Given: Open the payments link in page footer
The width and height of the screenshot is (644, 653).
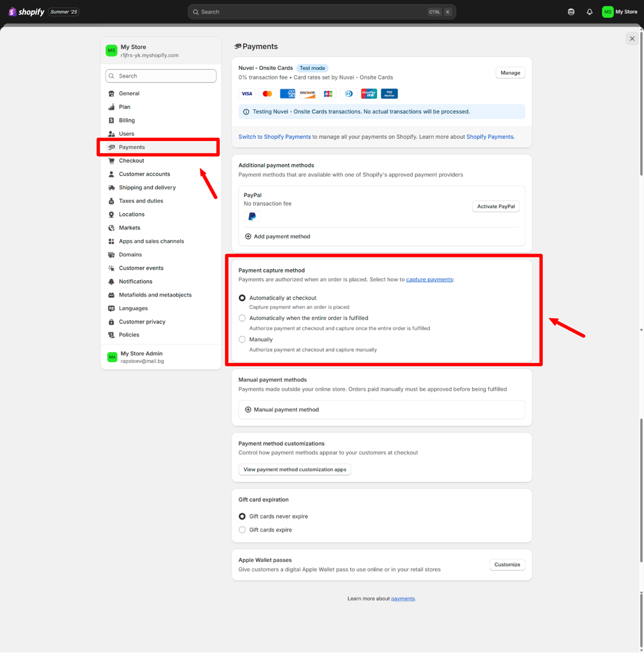Looking at the screenshot, I should pyautogui.click(x=403, y=599).
